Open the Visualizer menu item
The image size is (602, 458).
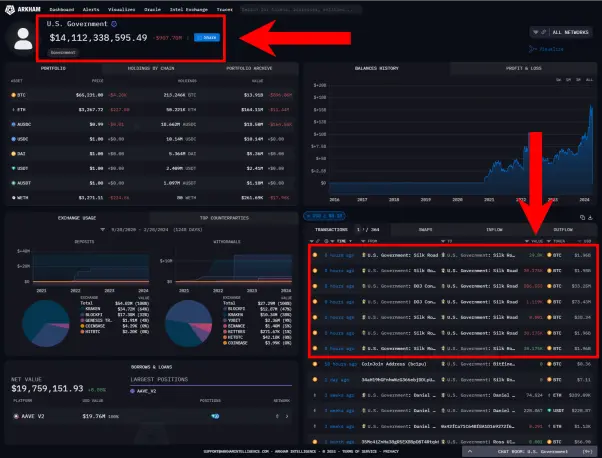pyautogui.click(x=121, y=10)
